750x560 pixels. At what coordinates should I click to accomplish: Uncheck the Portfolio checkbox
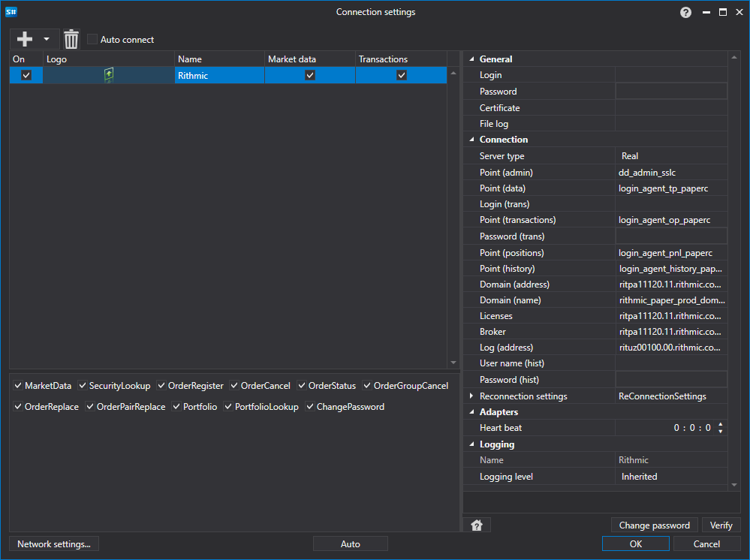(176, 407)
